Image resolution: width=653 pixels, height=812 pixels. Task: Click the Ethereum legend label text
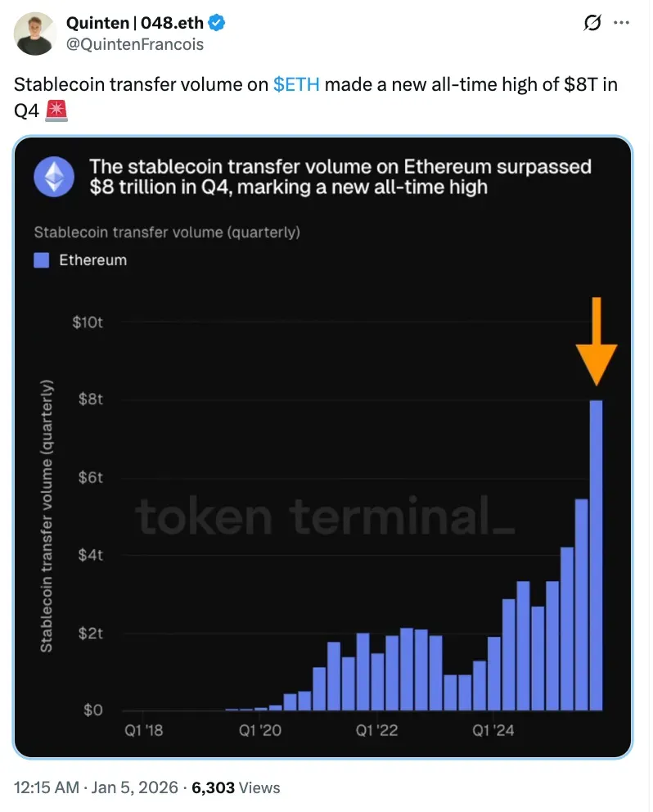(92, 260)
